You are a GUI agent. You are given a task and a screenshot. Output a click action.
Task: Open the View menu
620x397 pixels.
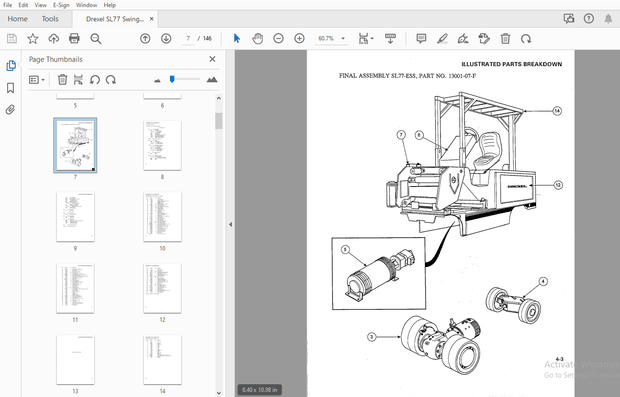40,5
